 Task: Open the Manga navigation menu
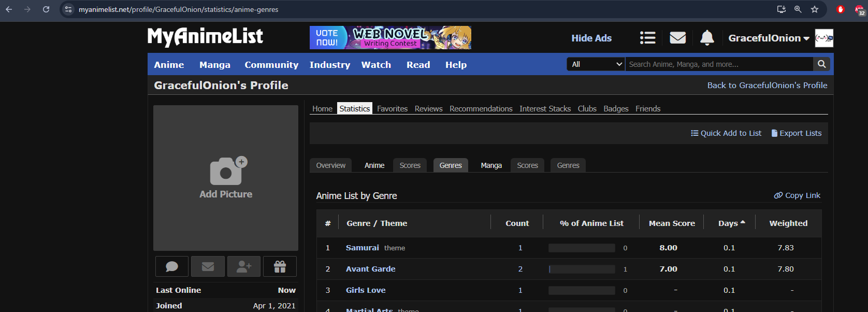click(215, 65)
